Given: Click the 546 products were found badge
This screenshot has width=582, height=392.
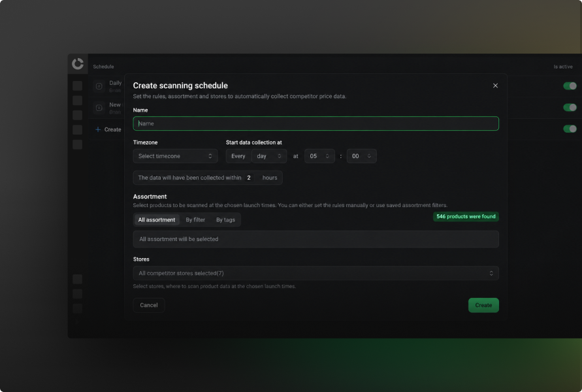Looking at the screenshot, I should 466,216.
